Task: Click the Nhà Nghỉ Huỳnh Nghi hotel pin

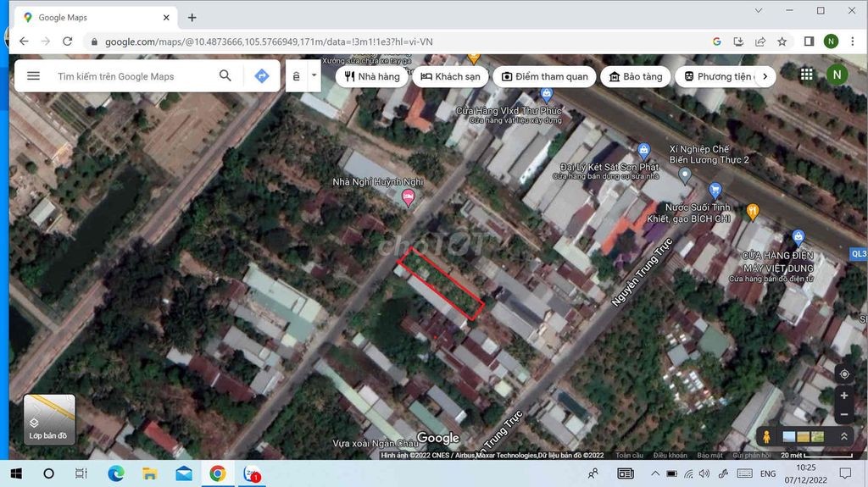Action: (x=408, y=197)
